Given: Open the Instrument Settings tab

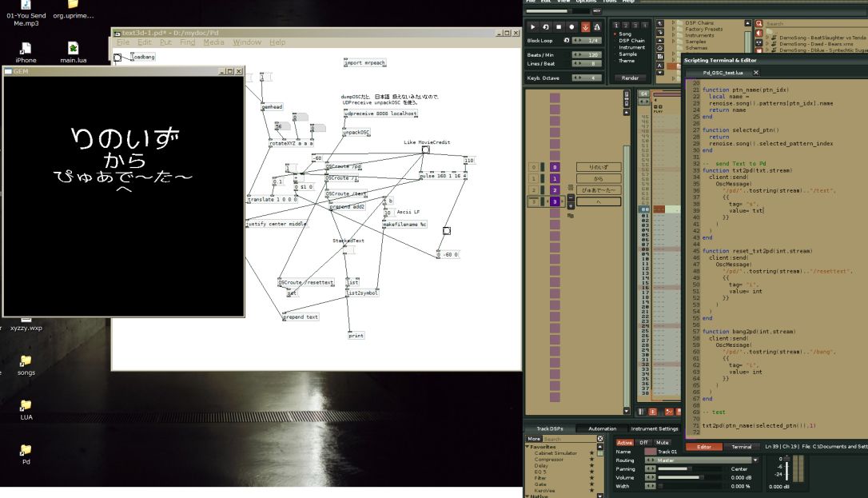Looking at the screenshot, I should pos(655,428).
